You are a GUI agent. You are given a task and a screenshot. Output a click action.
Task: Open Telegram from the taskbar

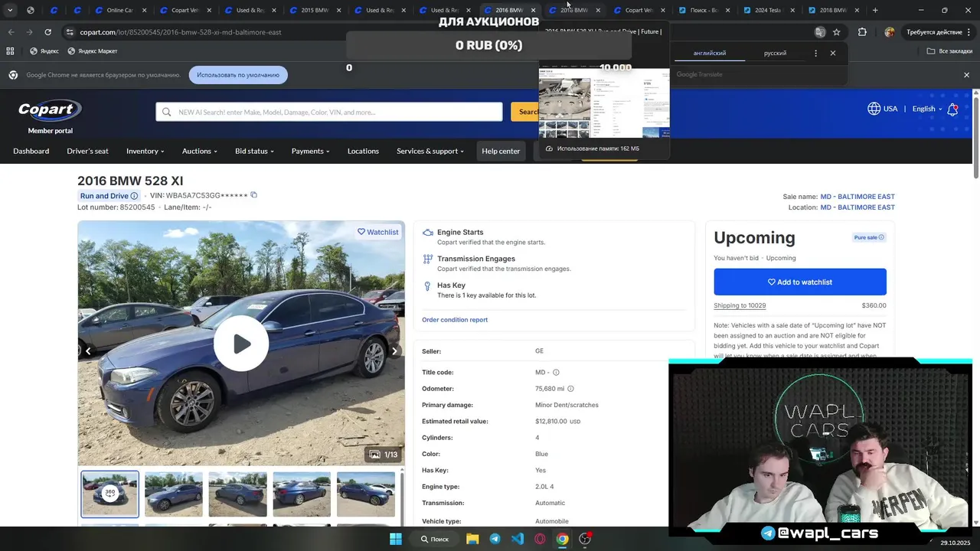(x=495, y=539)
